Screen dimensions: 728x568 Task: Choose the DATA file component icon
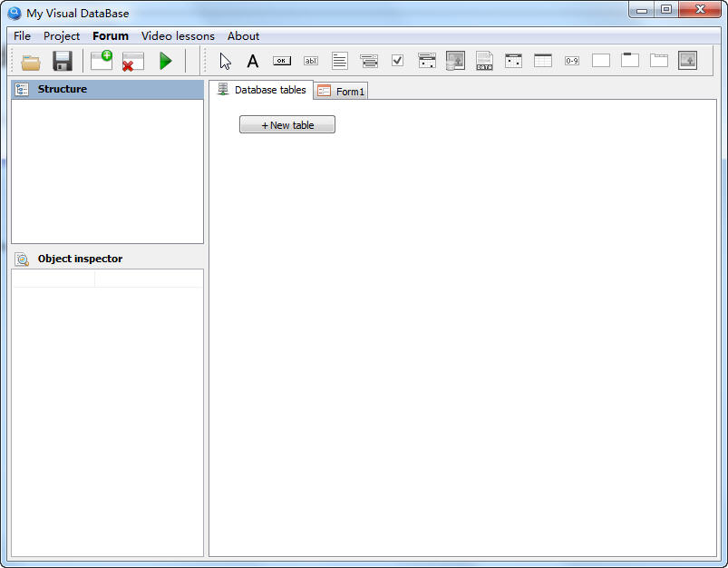484,61
